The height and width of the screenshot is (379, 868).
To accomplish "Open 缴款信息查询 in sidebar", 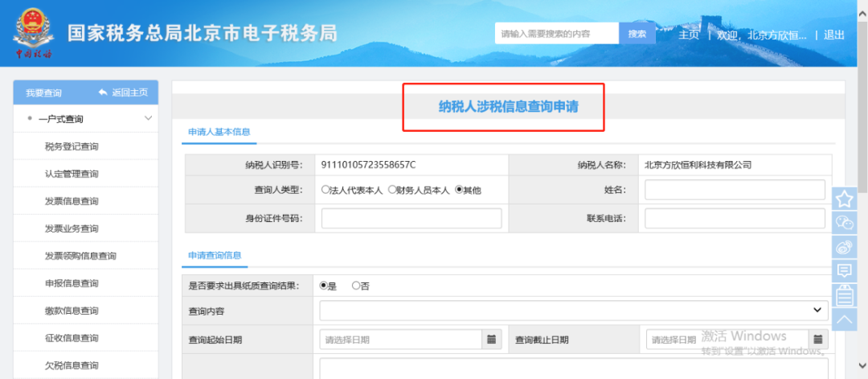I will 72,311.
